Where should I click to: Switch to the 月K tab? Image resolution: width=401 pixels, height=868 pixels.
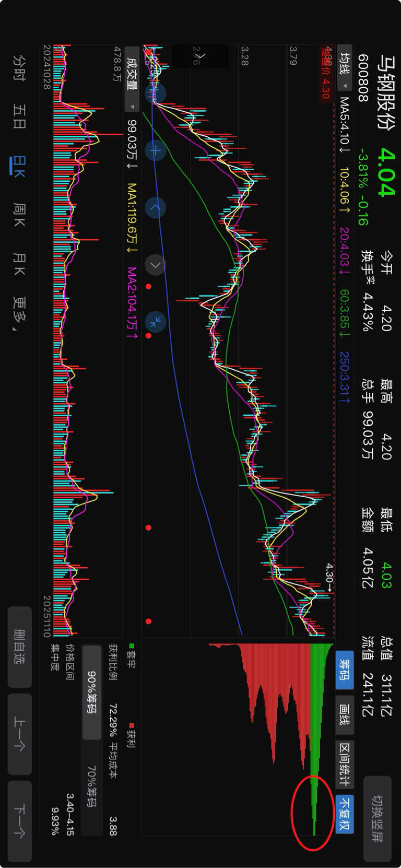20,264
